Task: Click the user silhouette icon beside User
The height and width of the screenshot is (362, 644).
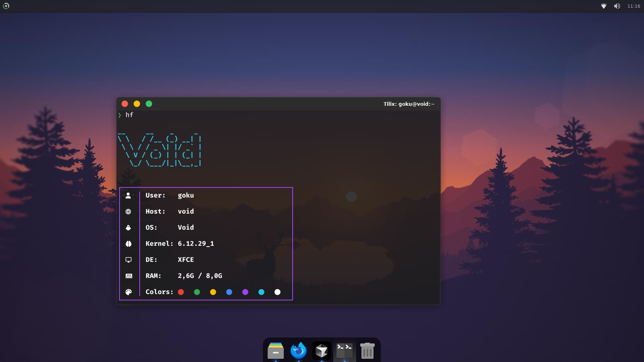Action: point(128,195)
